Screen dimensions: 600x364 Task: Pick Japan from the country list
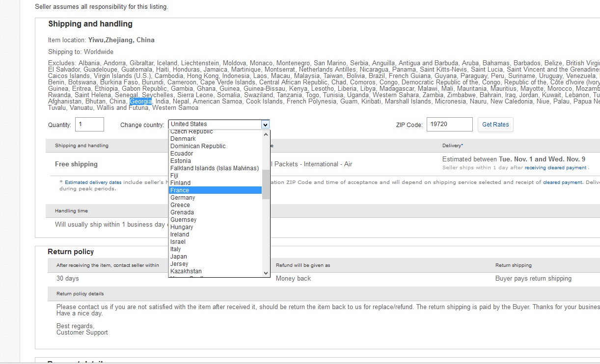point(179,257)
